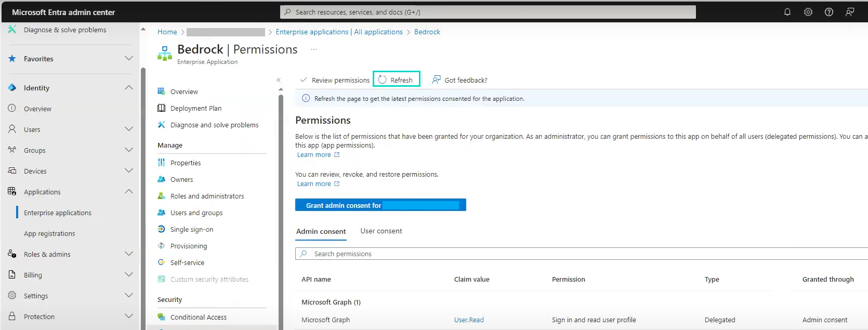868x330 pixels.
Task: Click Roles and administrators icon
Action: [161, 196]
